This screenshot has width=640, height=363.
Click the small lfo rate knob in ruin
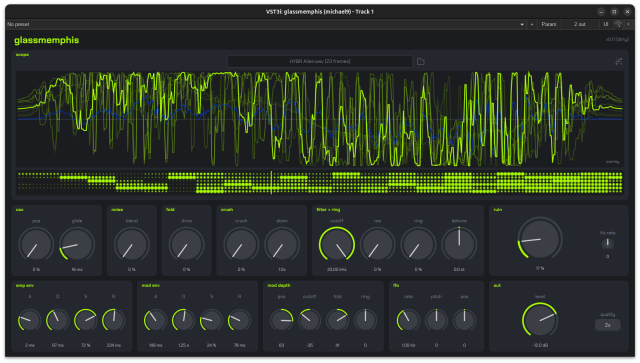click(x=607, y=244)
